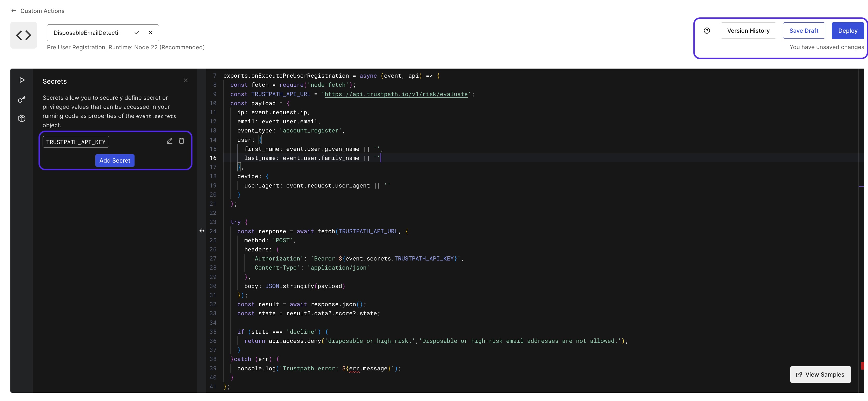Open the Test runner with the play icon
The height and width of the screenshot is (401, 868).
(x=22, y=80)
